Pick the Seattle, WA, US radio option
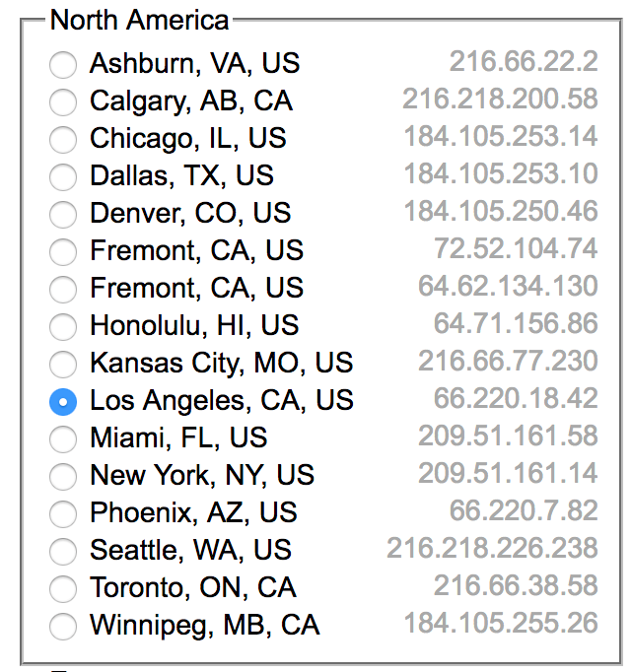This screenshot has width=631, height=672. tap(63, 552)
